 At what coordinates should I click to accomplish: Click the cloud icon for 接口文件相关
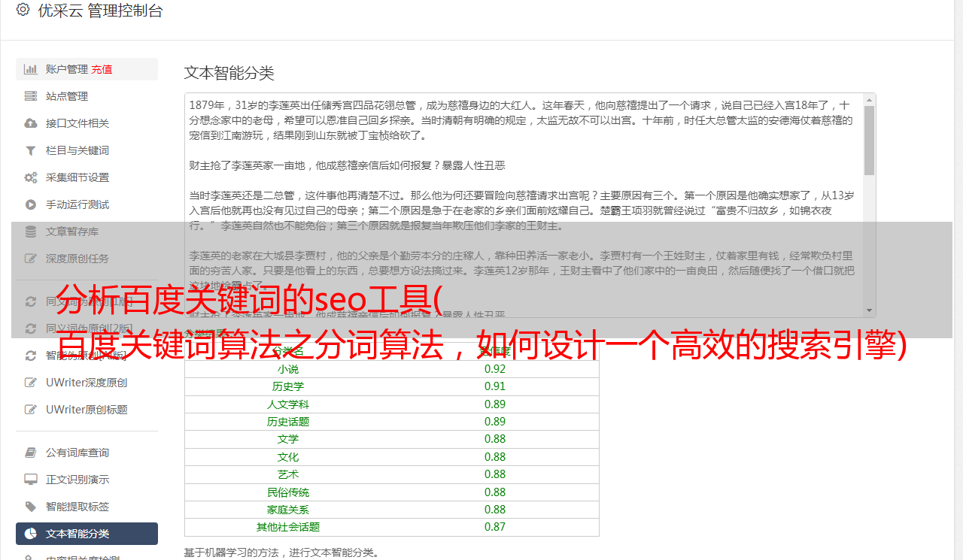(31, 123)
